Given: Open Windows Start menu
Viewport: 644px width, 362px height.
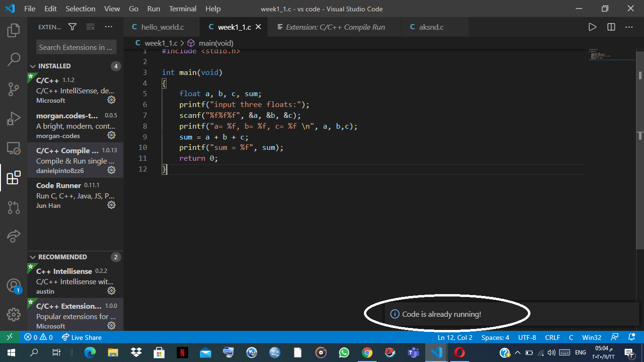Looking at the screenshot, I should coord(10,352).
